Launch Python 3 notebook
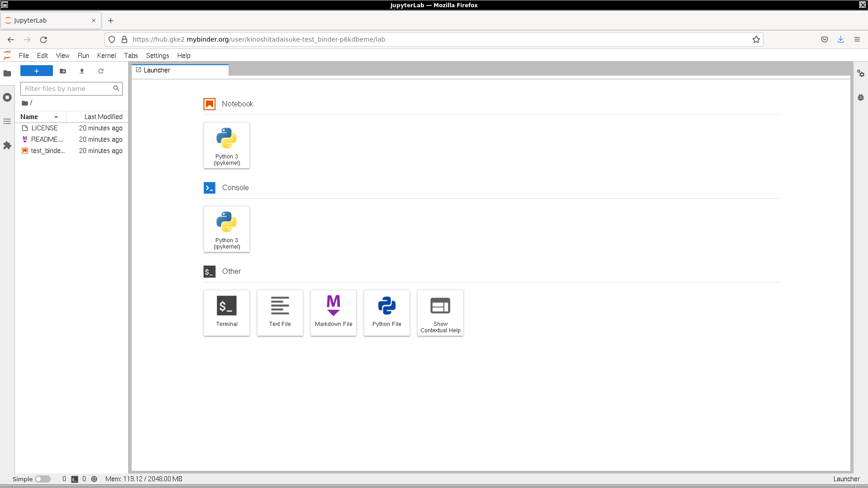This screenshot has height=488, width=868. point(226,145)
